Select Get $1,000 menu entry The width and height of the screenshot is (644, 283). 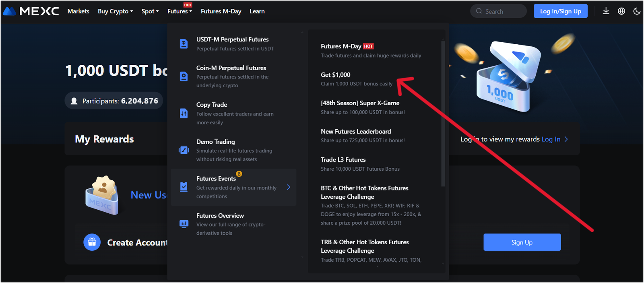click(356, 79)
